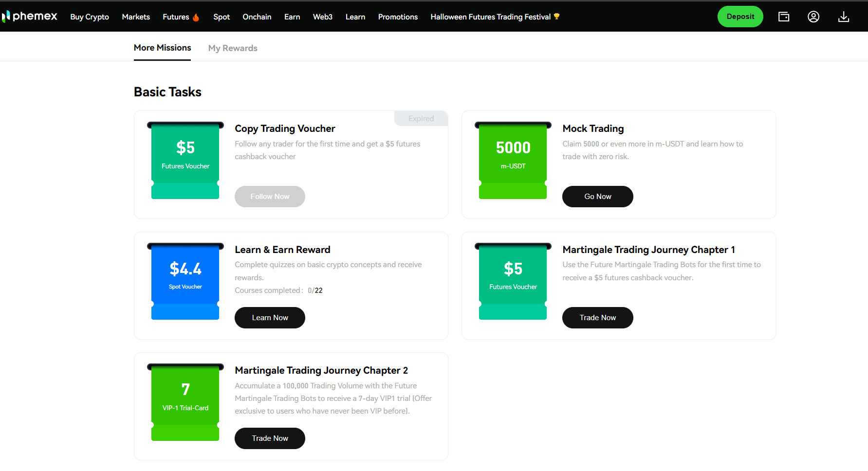This screenshot has height=471, width=868.
Task: Select the More Missions tab
Action: point(162,48)
